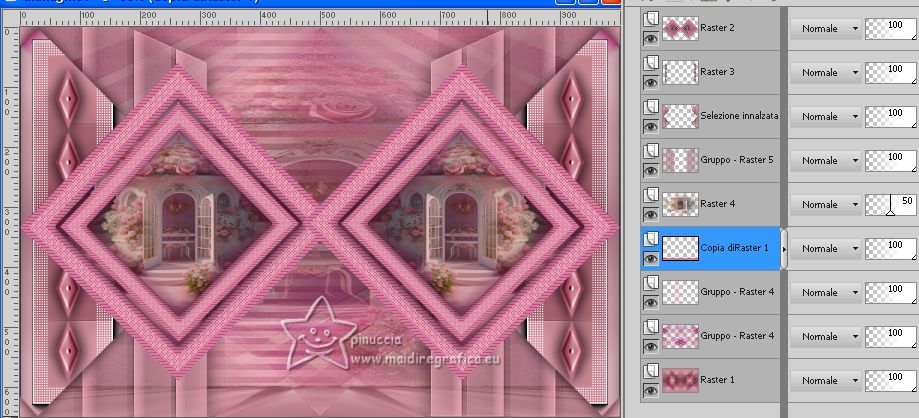Viewport: 919px width, 418px height.
Task: Click the opacity slider of Raster 4 set to 50
Action: pos(891,204)
